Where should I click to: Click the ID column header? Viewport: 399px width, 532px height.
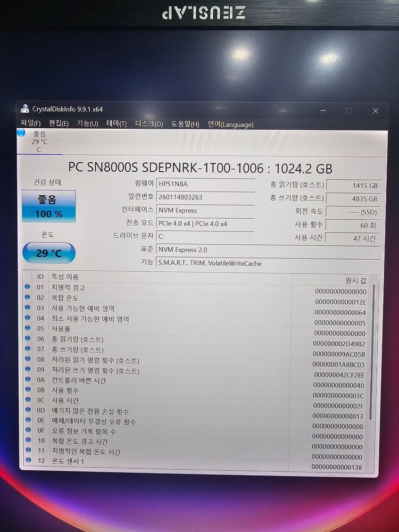pyautogui.click(x=40, y=277)
